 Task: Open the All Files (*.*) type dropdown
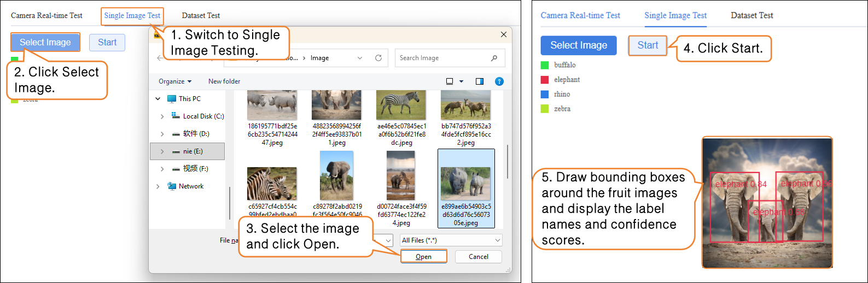coord(451,240)
